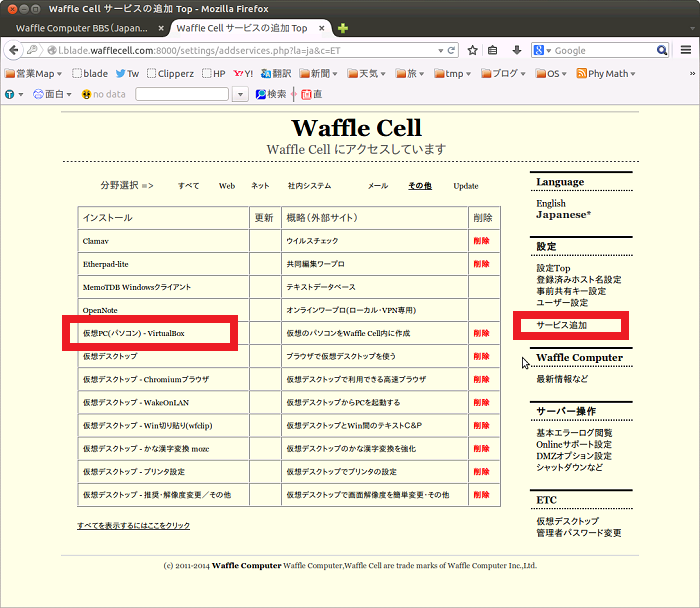Open the シャットダウンなど link
The width and height of the screenshot is (700, 608).
[569, 467]
